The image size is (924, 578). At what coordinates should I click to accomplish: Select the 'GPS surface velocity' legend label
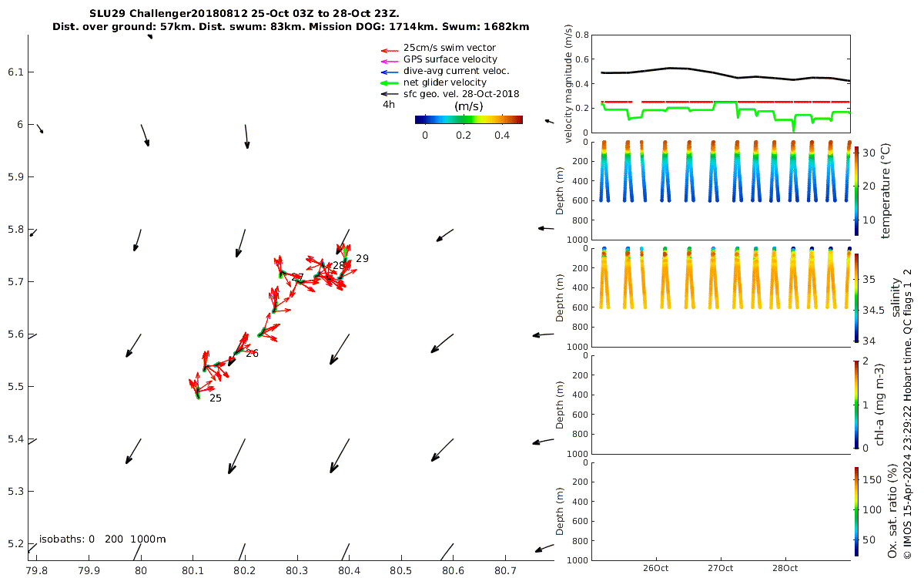[x=450, y=59]
